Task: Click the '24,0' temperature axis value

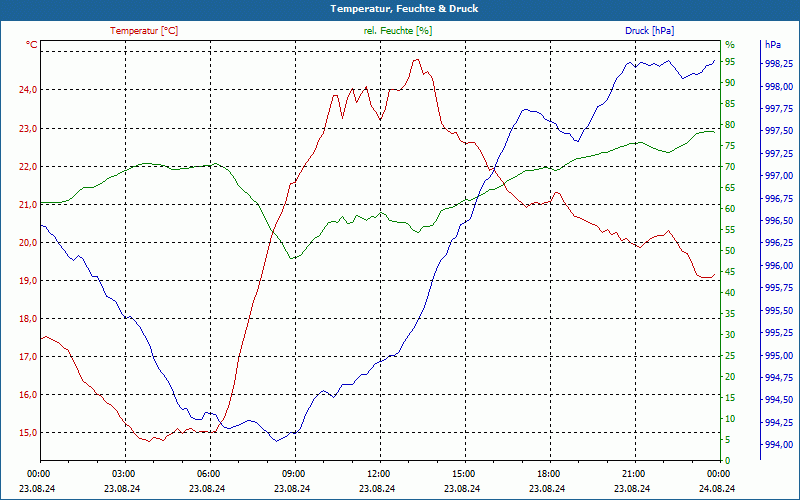Action: click(x=29, y=90)
